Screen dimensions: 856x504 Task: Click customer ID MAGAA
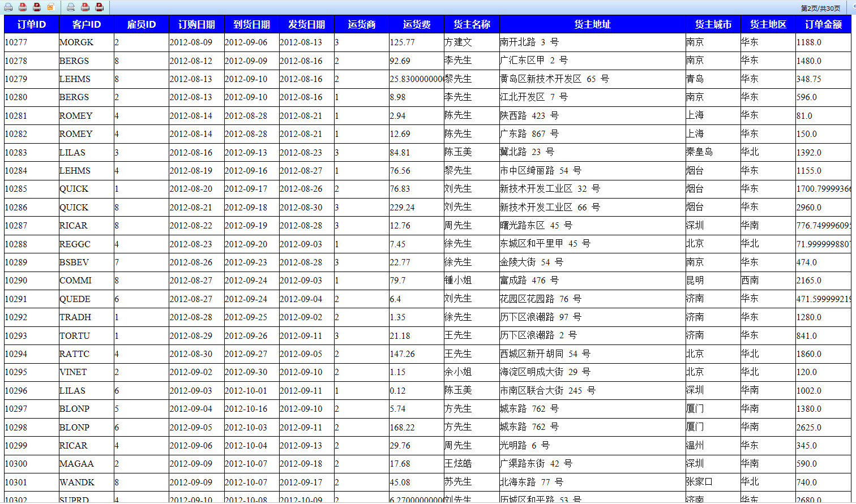point(76,464)
